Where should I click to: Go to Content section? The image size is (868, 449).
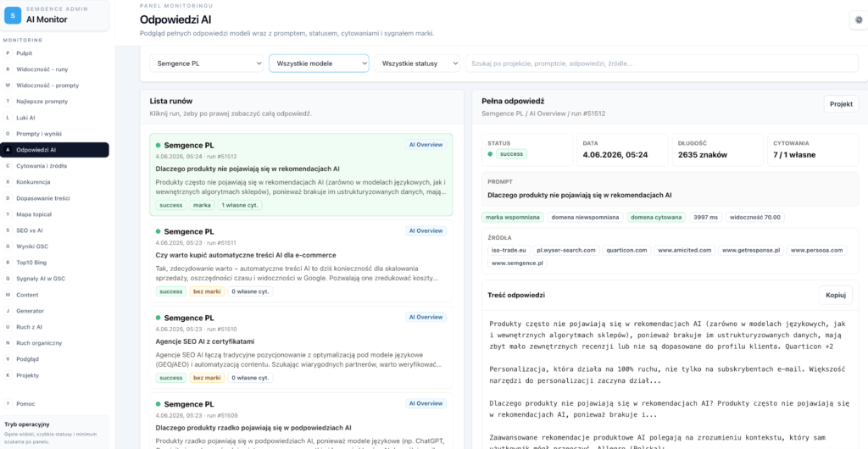point(55,295)
